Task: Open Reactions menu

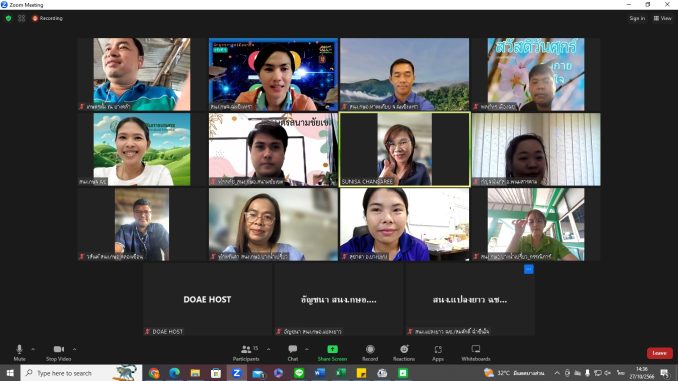Action: 404,352
